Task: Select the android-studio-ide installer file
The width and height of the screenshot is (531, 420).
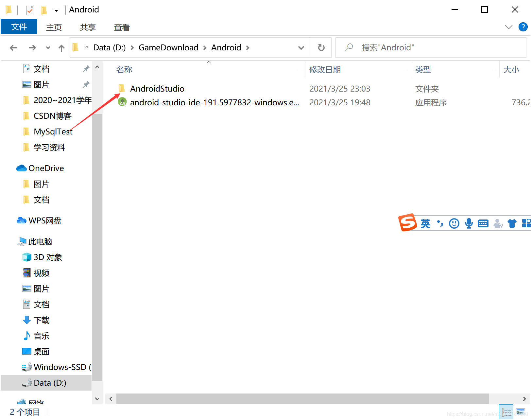Action: coord(215,102)
